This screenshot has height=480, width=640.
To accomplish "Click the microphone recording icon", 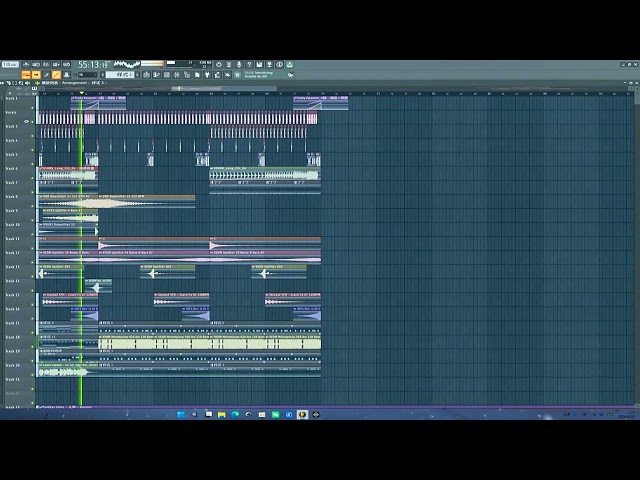I will click(x=239, y=64).
